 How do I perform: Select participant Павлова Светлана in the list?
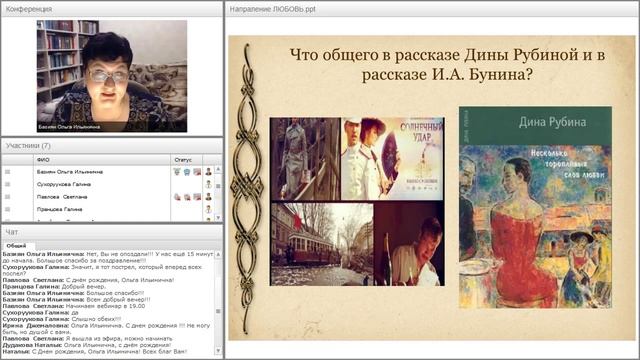pyautogui.click(x=62, y=197)
